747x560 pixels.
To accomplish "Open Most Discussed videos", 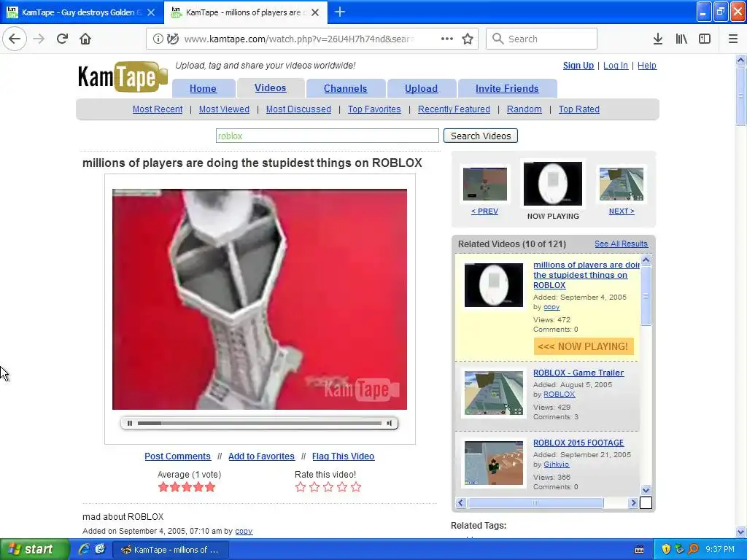I will pos(298,109).
